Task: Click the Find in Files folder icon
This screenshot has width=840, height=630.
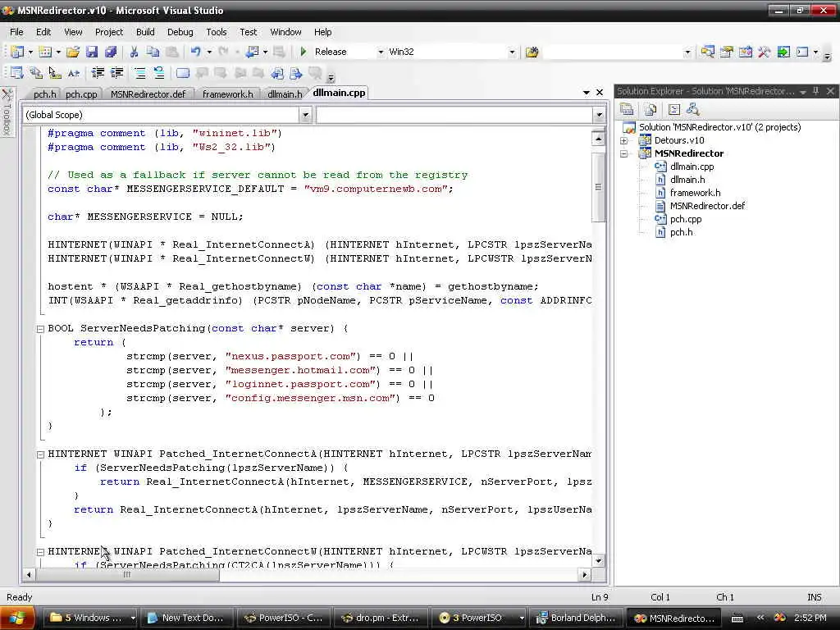Action: click(x=532, y=52)
